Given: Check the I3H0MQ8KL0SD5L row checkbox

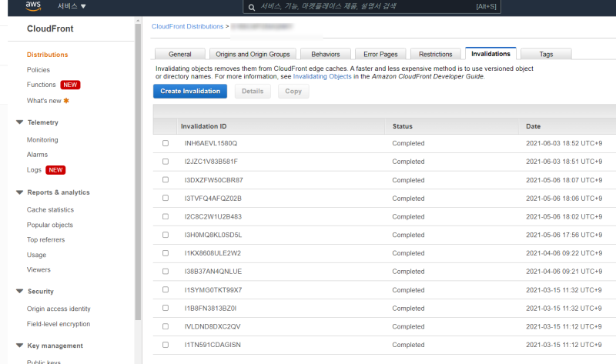Looking at the screenshot, I should 166,235.
